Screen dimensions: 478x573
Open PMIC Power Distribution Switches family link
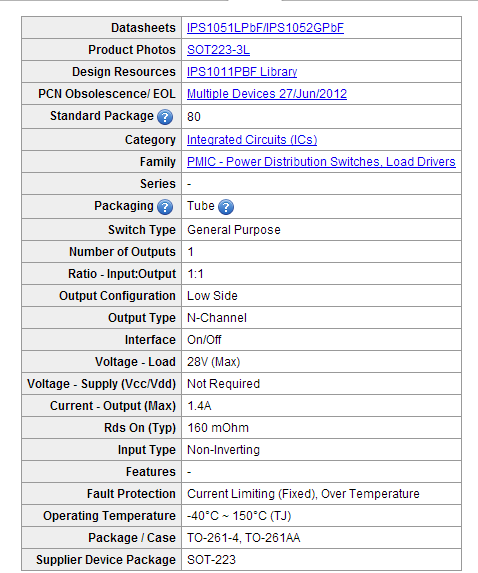coord(321,162)
